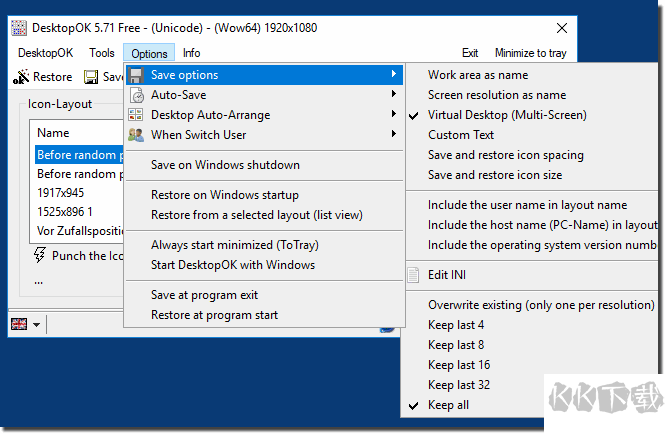Toggle Save and restore icon spacing
The height and width of the screenshot is (434, 665).
click(532, 155)
